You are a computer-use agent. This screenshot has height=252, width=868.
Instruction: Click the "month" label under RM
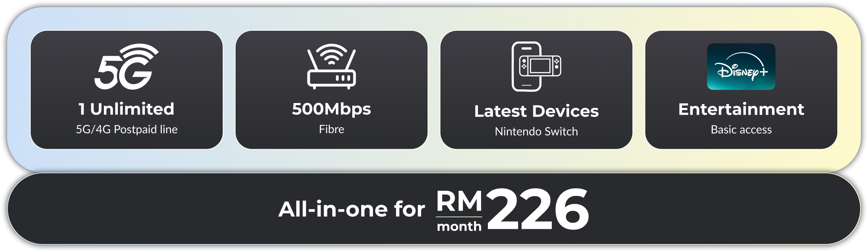point(459,227)
